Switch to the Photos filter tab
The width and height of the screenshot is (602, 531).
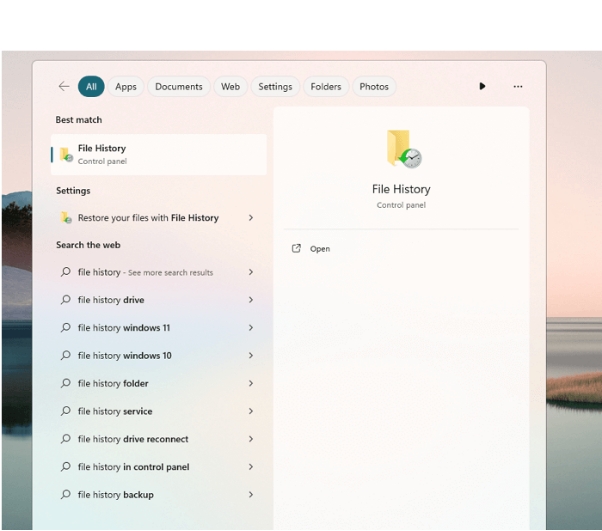point(374,86)
